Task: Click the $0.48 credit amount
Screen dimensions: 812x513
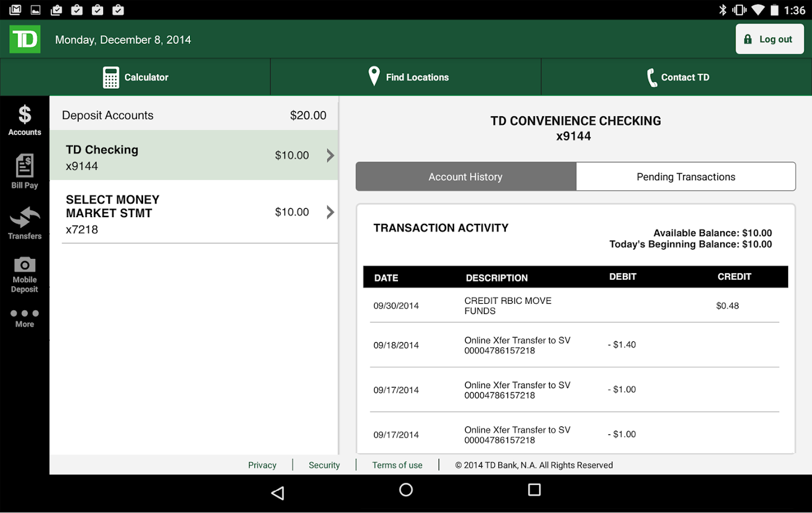Action: pos(728,306)
